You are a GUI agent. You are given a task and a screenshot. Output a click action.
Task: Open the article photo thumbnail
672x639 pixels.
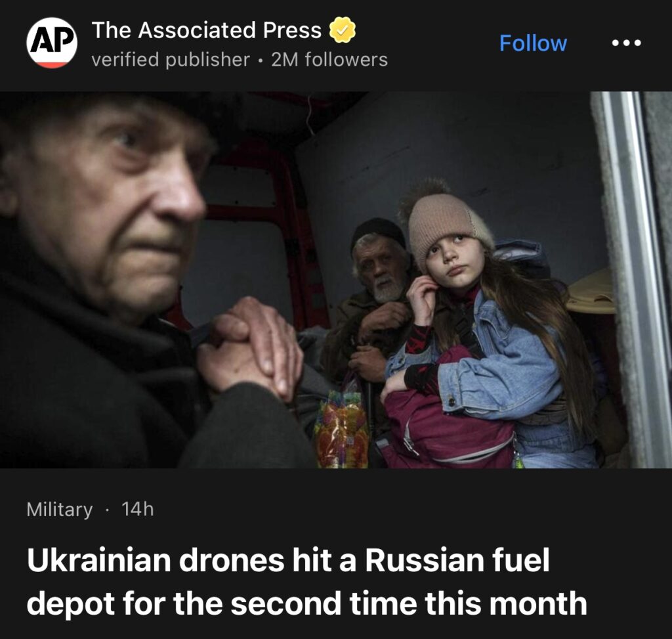(336, 280)
